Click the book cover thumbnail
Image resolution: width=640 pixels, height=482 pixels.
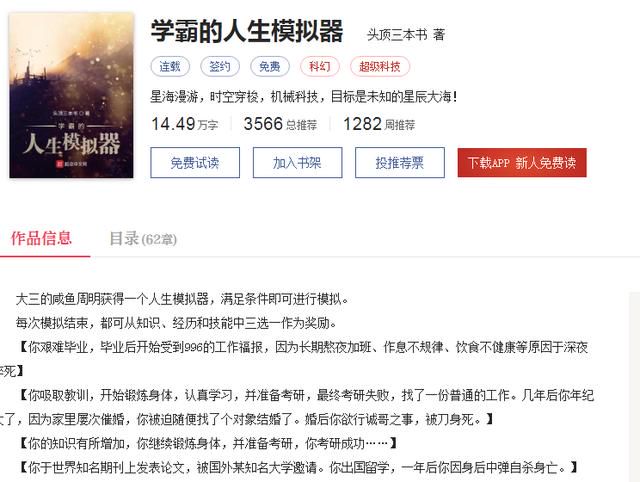71,96
